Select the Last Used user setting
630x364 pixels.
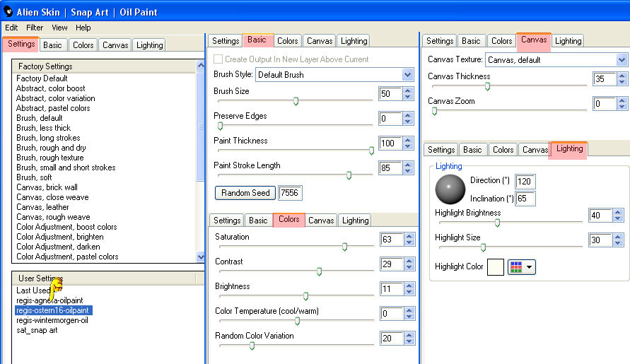point(33,290)
